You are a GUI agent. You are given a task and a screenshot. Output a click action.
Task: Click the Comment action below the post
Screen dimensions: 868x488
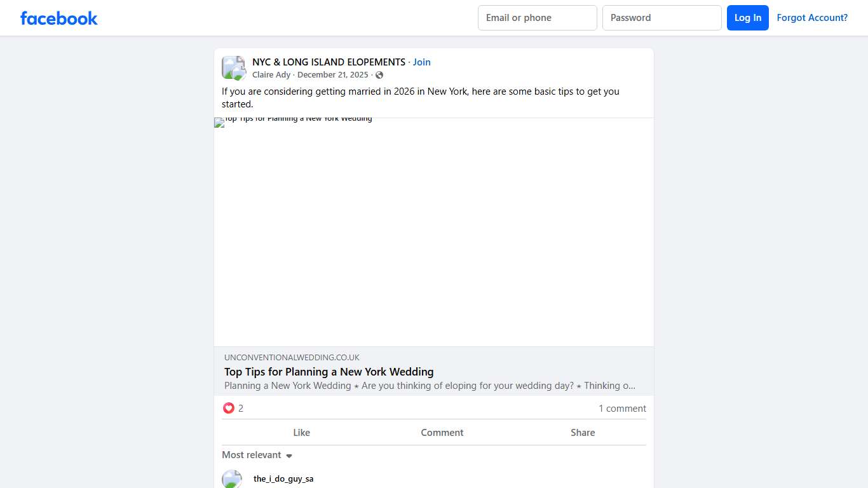442,432
